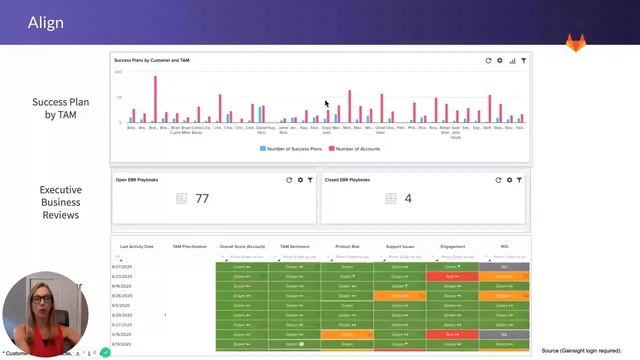640x360 pixels.
Task: Sort by the ROI column header
Action: click(504, 247)
